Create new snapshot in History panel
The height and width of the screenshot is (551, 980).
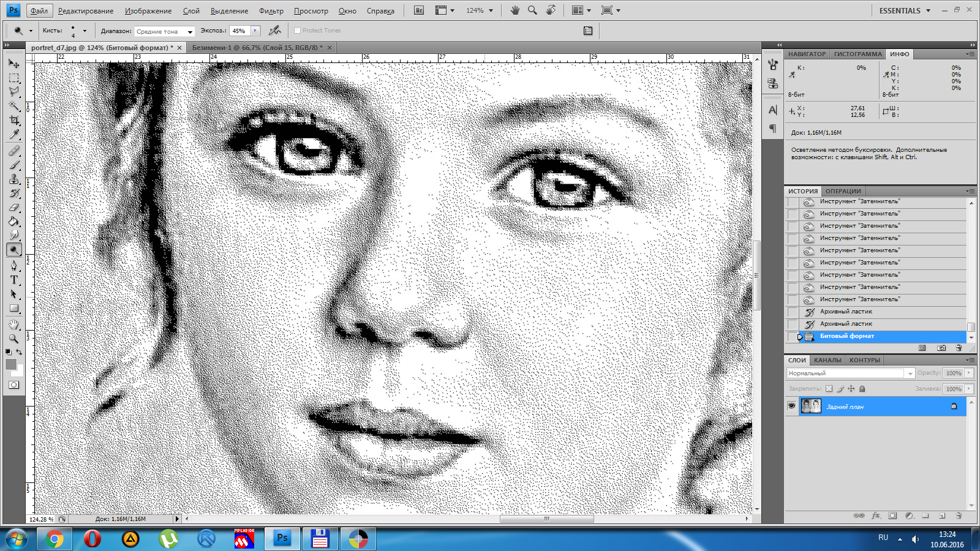coord(941,348)
